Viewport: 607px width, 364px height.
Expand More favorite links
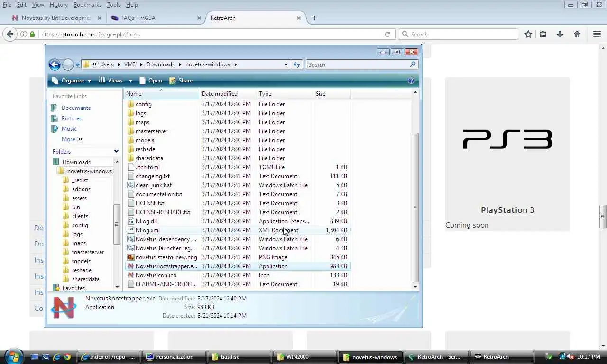72,139
